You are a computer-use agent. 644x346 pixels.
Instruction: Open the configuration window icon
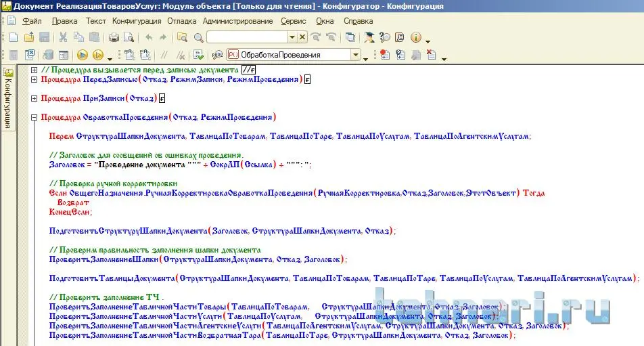64,55
